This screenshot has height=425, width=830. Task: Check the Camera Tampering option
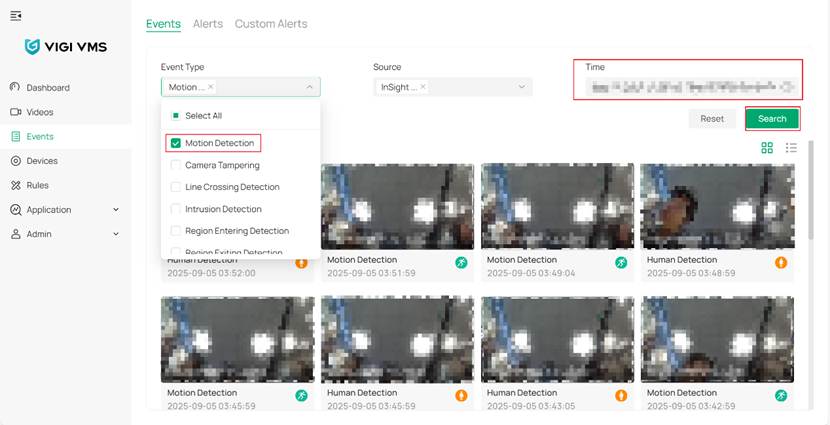coord(176,165)
